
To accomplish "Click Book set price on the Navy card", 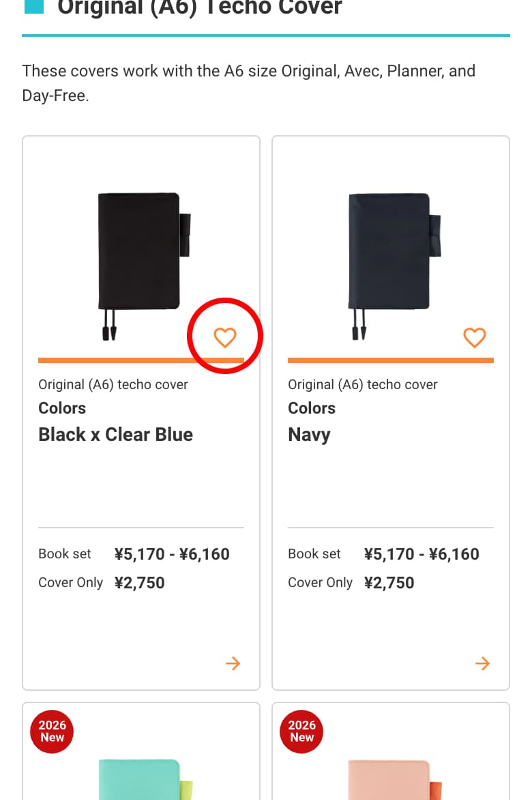I will [x=421, y=554].
